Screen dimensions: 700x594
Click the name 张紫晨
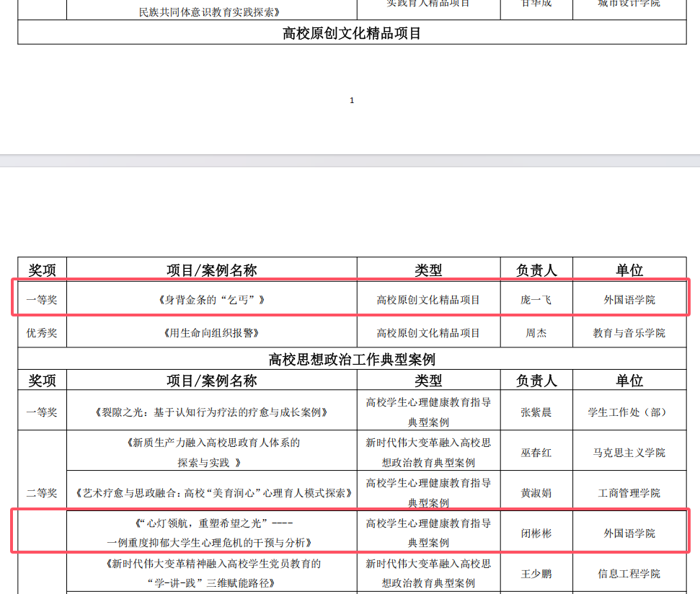click(x=536, y=412)
